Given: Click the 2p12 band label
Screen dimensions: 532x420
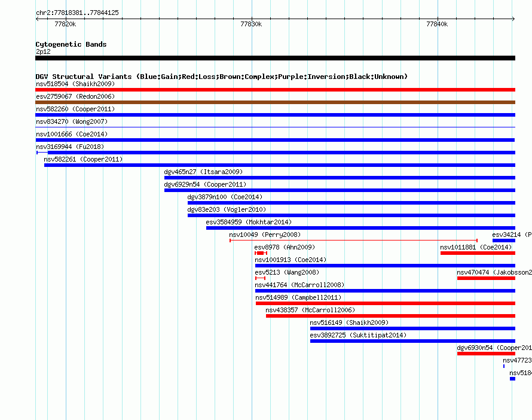Looking at the screenshot, I should click(43, 51).
